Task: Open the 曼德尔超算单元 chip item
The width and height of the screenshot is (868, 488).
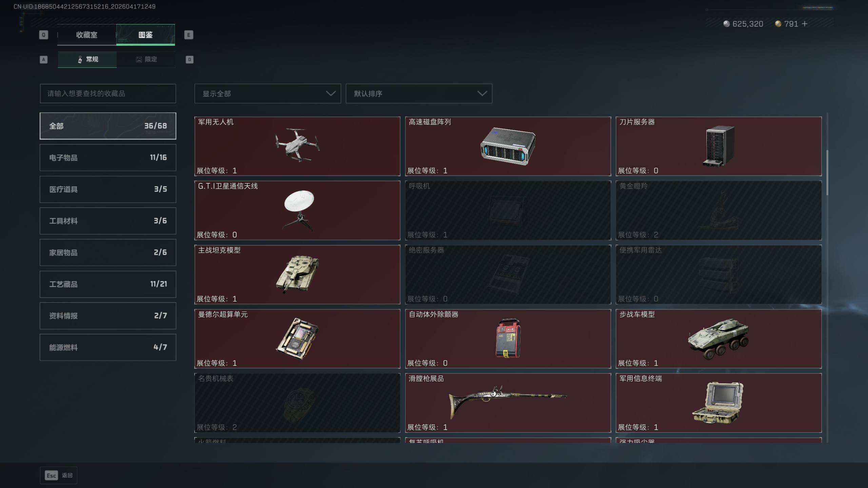Action: pyautogui.click(x=297, y=339)
